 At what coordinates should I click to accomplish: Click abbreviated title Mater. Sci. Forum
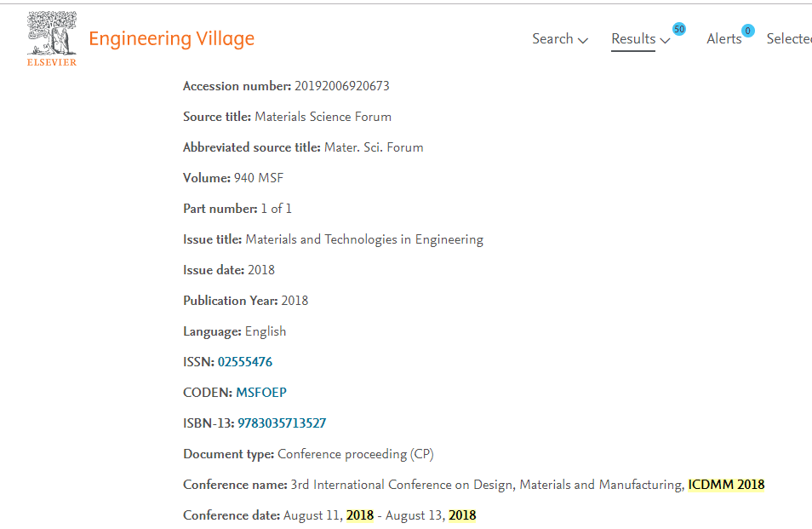point(374,147)
